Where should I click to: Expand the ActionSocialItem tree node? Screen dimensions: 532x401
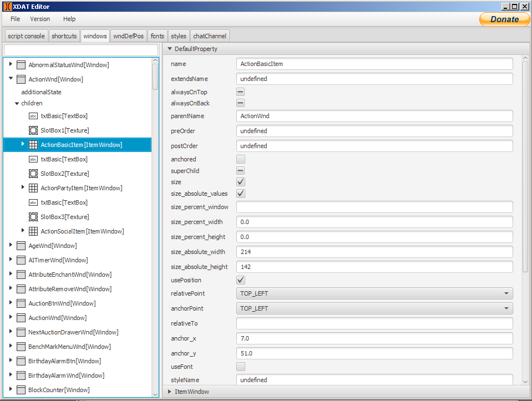[x=22, y=231]
